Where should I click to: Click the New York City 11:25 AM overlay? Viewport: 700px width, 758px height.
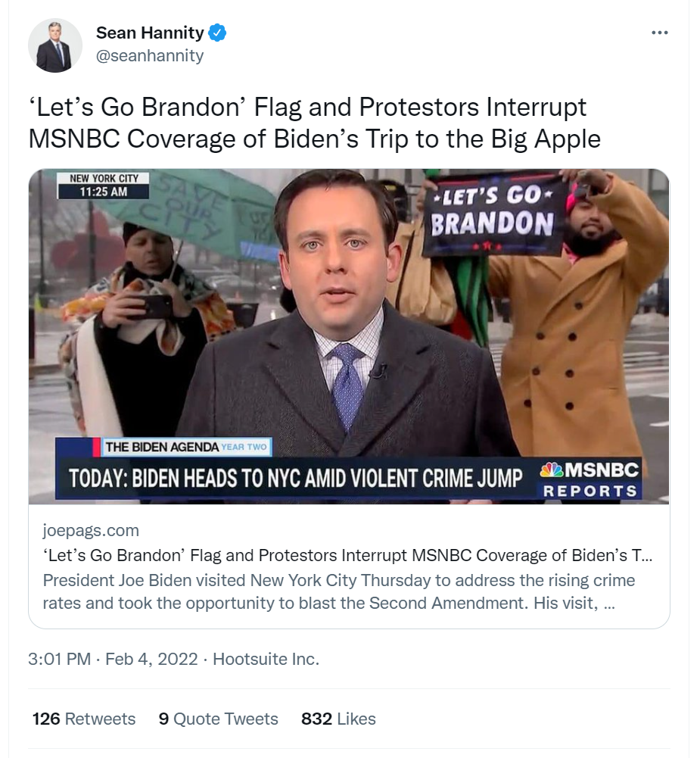(104, 186)
